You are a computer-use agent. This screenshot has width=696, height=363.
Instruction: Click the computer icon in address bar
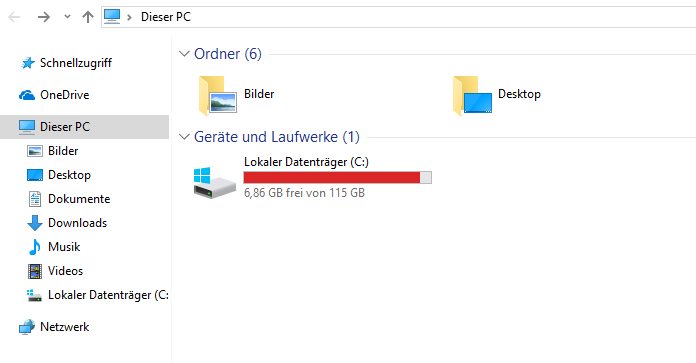[112, 16]
